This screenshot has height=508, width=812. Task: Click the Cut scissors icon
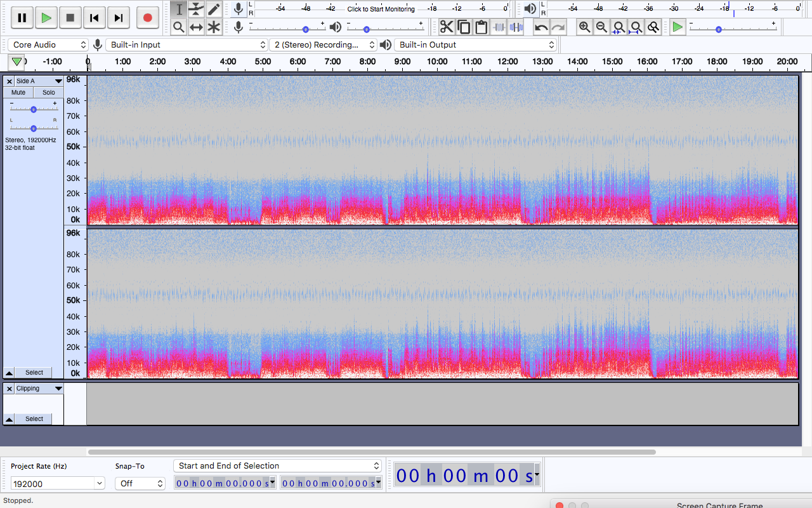[447, 27]
